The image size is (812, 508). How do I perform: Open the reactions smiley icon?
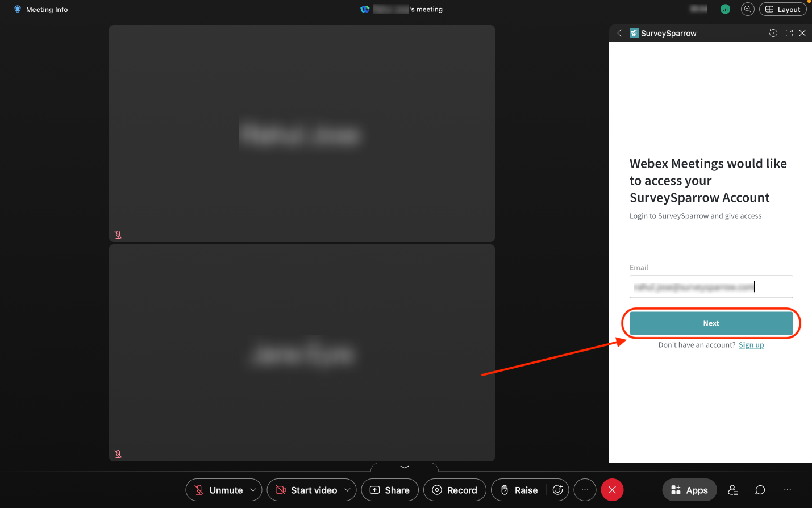coord(557,490)
